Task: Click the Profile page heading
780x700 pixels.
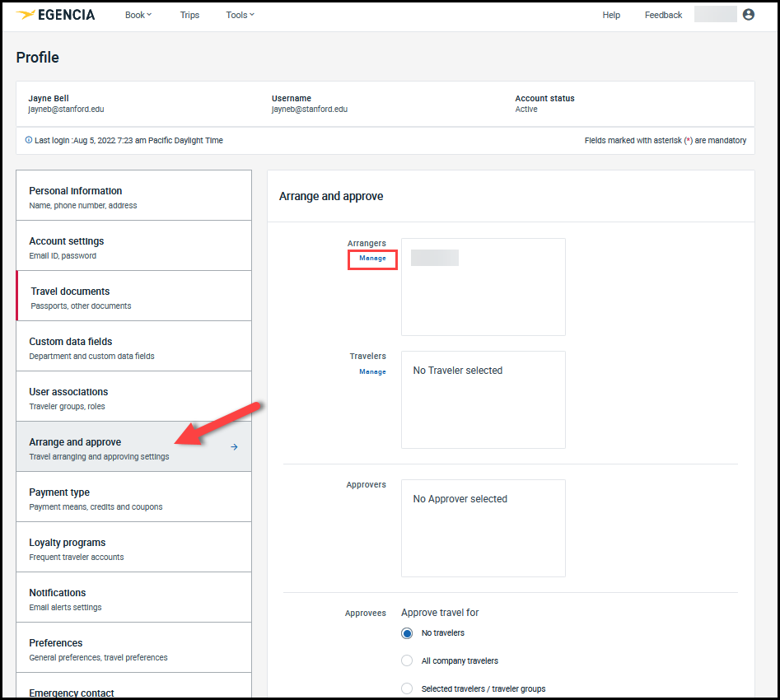Action: coord(37,57)
